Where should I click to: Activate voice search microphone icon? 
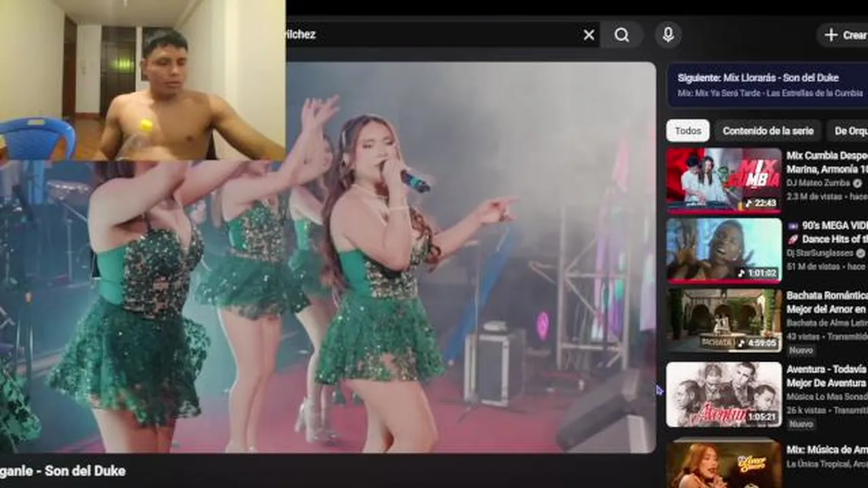pos(668,35)
